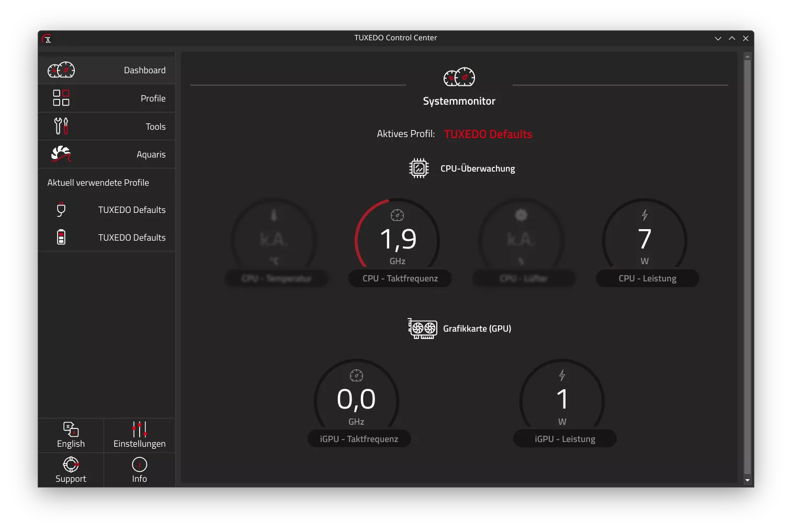
Task: Click the iGPU - Taktfrequenz gauge
Action: click(356, 400)
